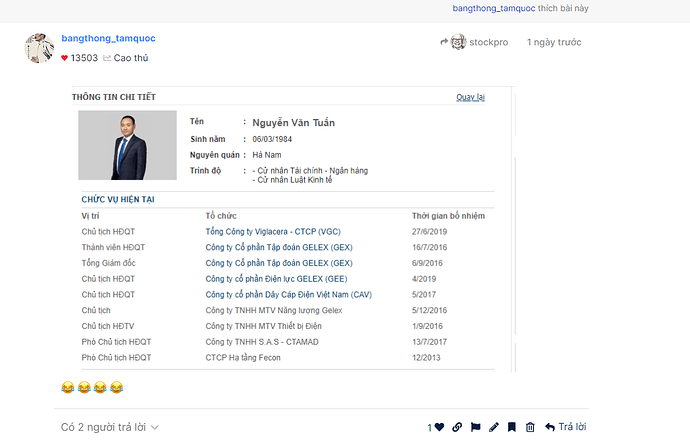This screenshot has width=690, height=440.
Task: Open GELEX (GEX) link in Thành viên HĐQT row
Action: point(279,247)
